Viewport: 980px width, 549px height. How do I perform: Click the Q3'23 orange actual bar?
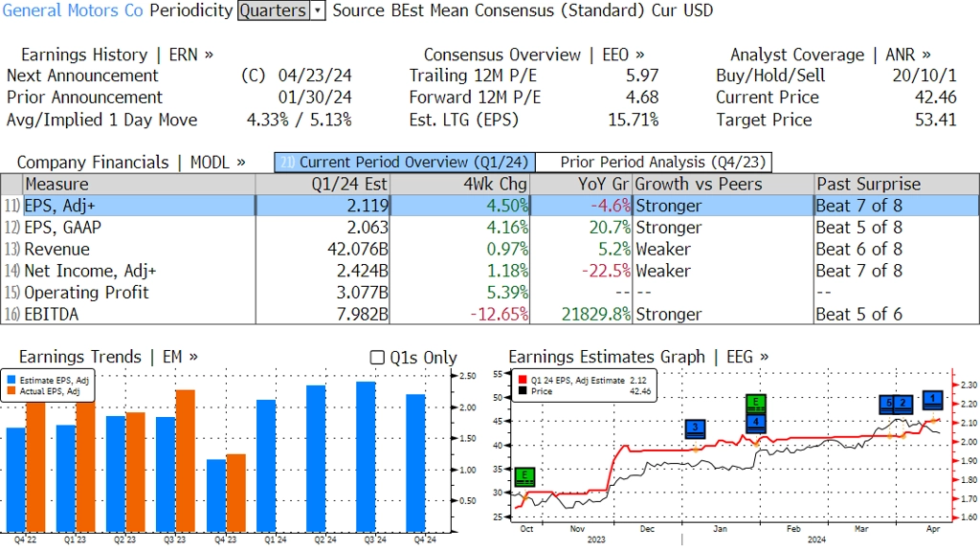click(186, 460)
